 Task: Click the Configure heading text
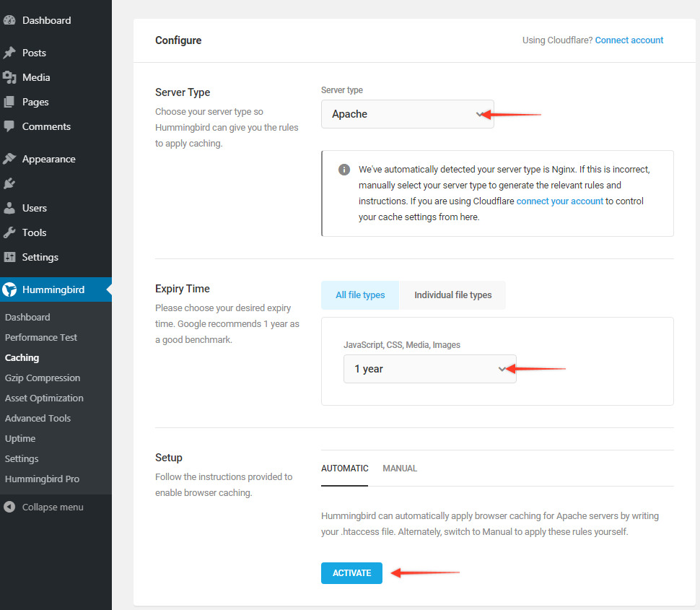[178, 40]
